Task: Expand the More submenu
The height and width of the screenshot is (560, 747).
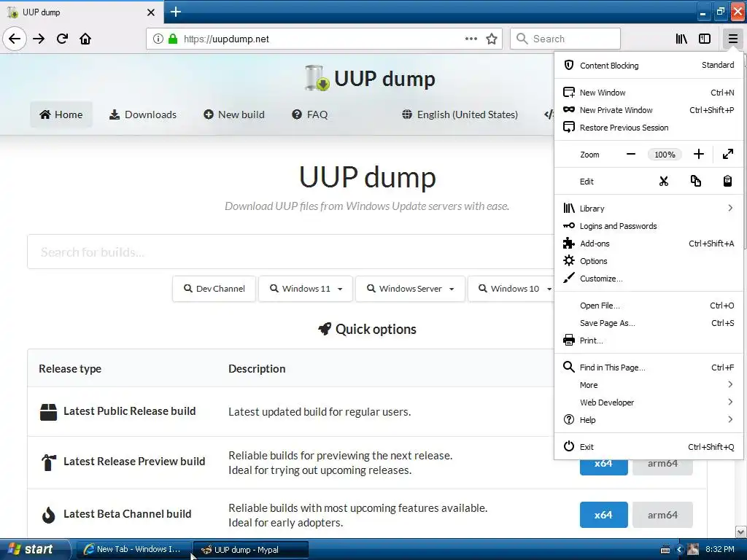Action: click(x=649, y=385)
